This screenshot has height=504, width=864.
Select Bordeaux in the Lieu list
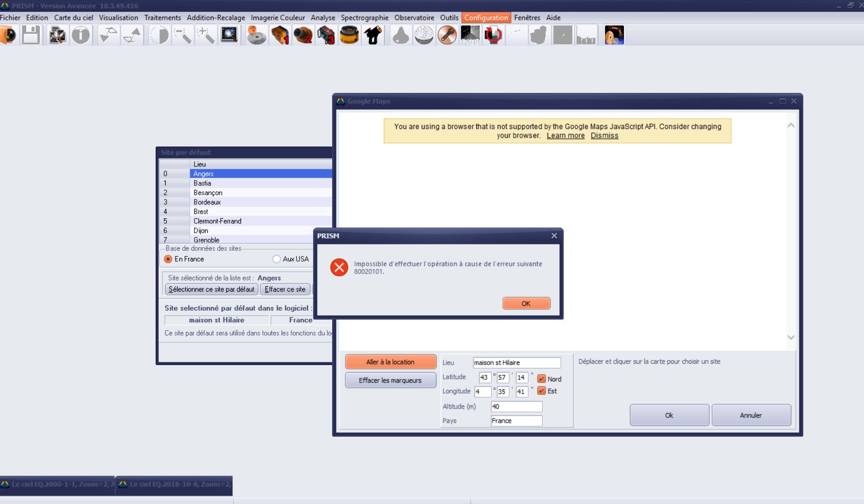point(207,202)
